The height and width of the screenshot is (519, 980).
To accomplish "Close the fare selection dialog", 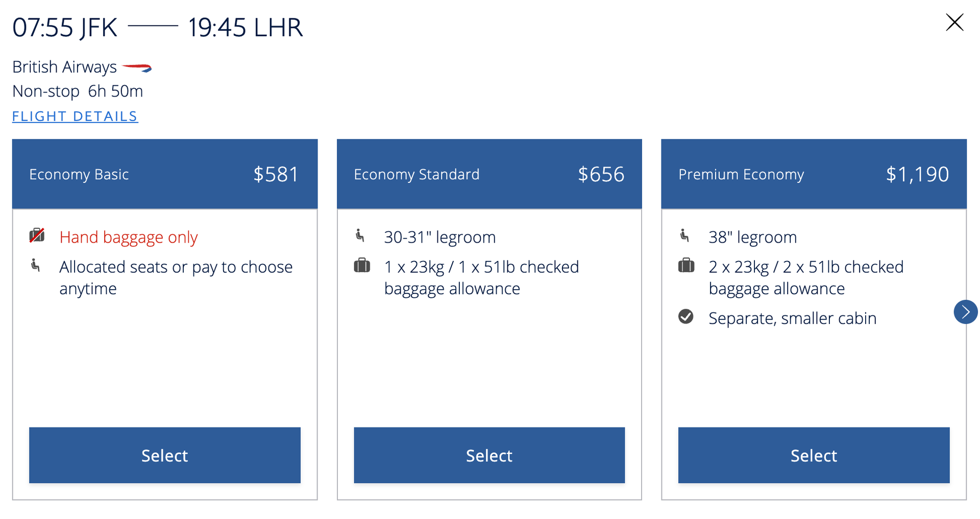I will point(954,23).
